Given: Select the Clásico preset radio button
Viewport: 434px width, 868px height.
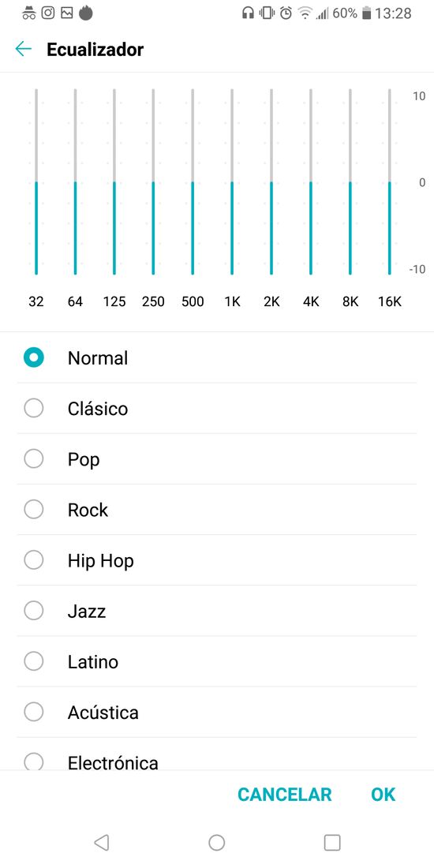Looking at the screenshot, I should point(34,409).
